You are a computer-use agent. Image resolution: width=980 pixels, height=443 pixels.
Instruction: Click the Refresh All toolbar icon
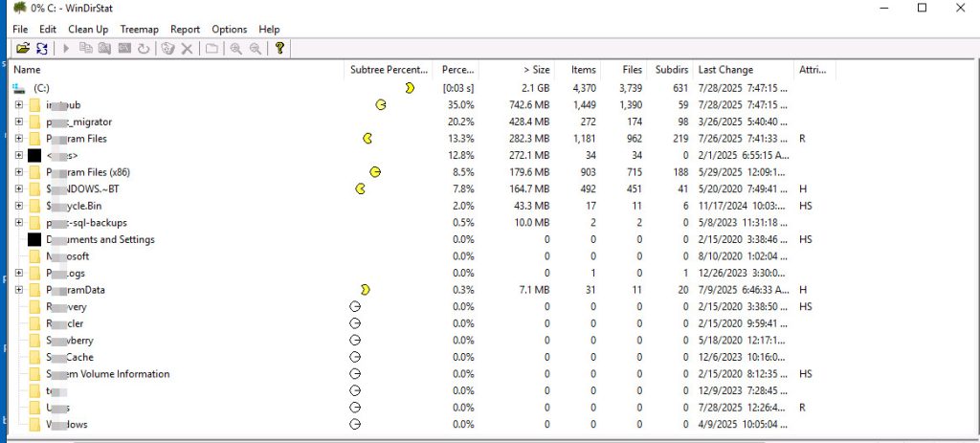pyautogui.click(x=42, y=49)
